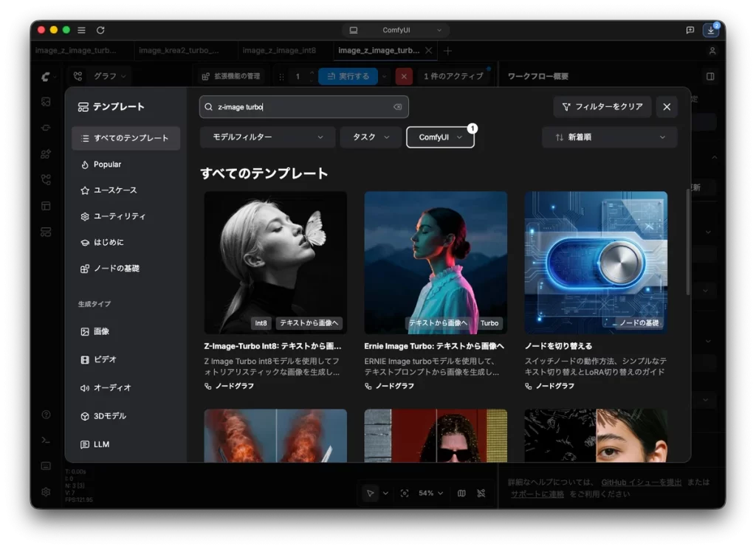Click the queue count stepper arrows
This screenshot has width=756, height=549.
(312, 76)
